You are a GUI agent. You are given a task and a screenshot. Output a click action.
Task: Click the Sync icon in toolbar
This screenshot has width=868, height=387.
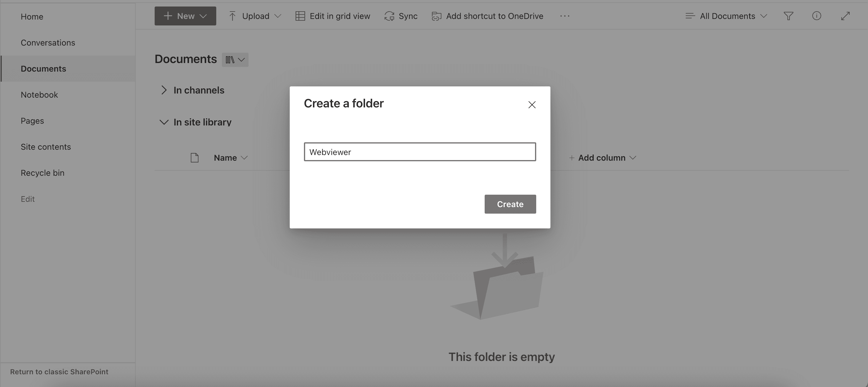[389, 16]
